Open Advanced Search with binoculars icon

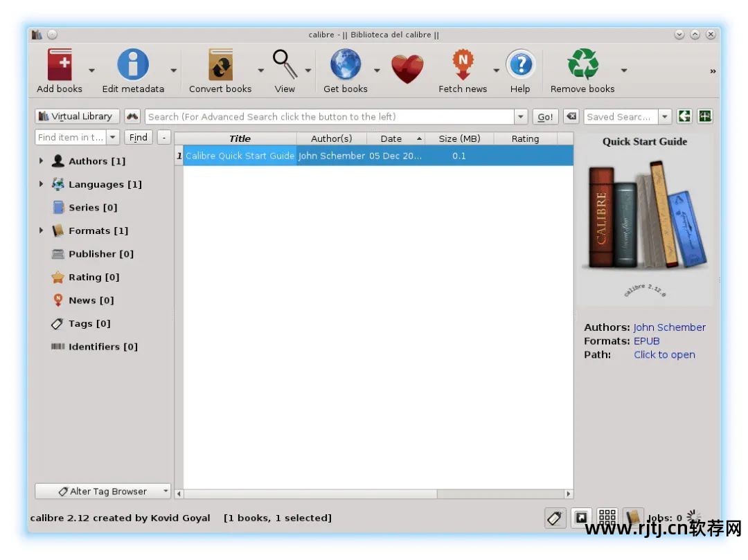point(132,116)
